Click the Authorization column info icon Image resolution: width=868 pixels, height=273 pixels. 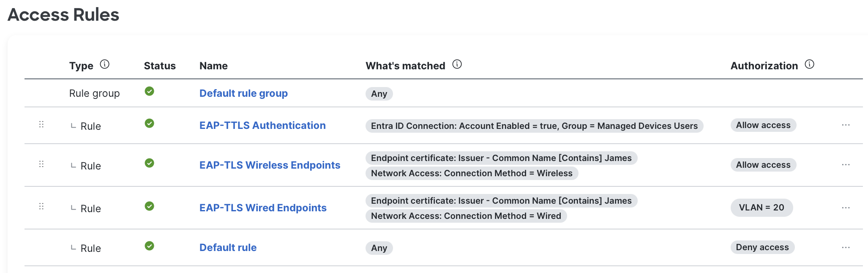click(x=809, y=64)
